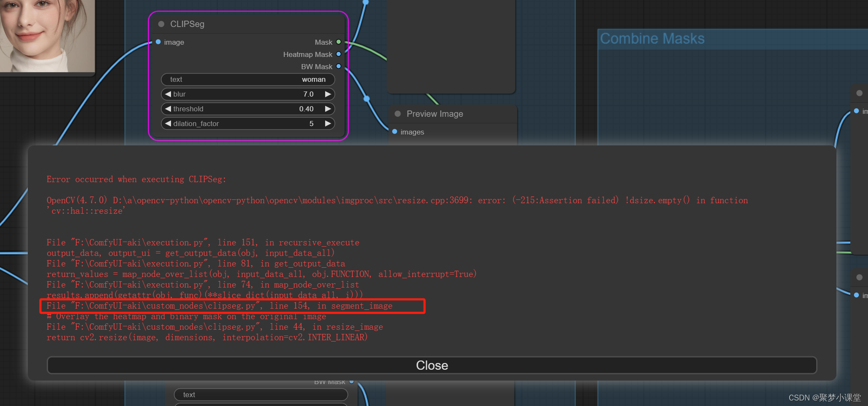Collapse the CLIPSeg node using its title dot
Viewport: 868px width, 406px height.
coord(161,24)
